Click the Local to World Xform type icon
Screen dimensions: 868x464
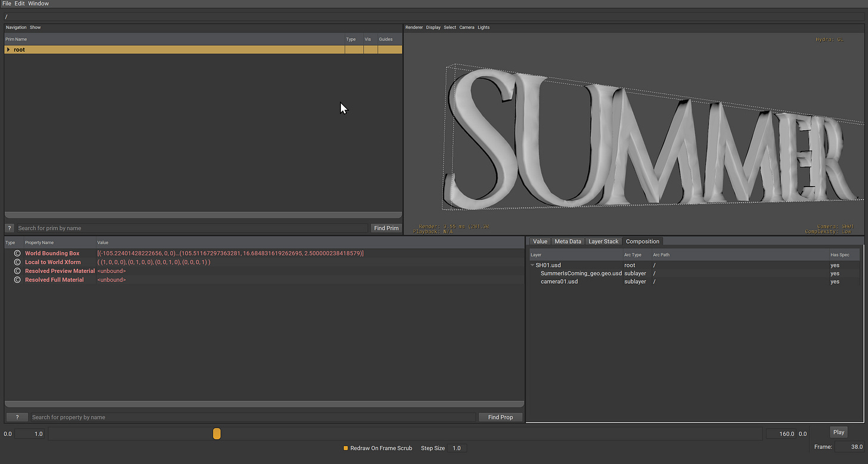coord(17,262)
